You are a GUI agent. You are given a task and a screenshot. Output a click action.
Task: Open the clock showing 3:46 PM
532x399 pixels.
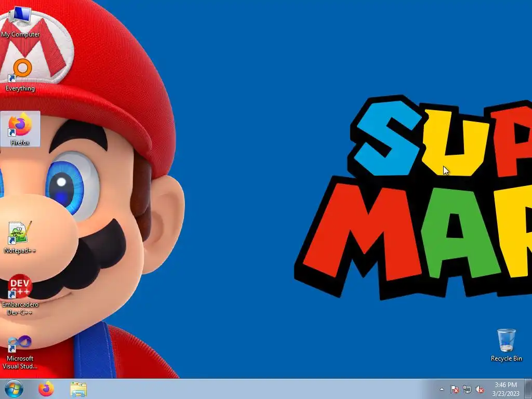click(x=506, y=389)
